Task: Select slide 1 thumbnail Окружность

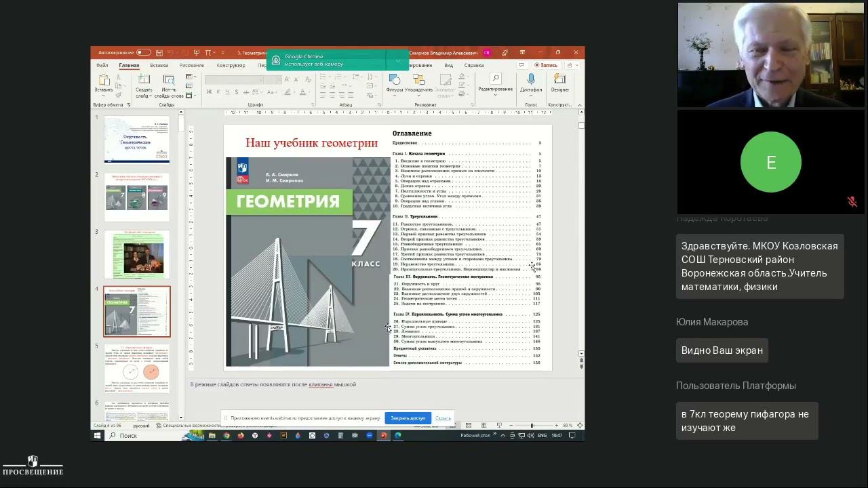Action: (x=136, y=140)
